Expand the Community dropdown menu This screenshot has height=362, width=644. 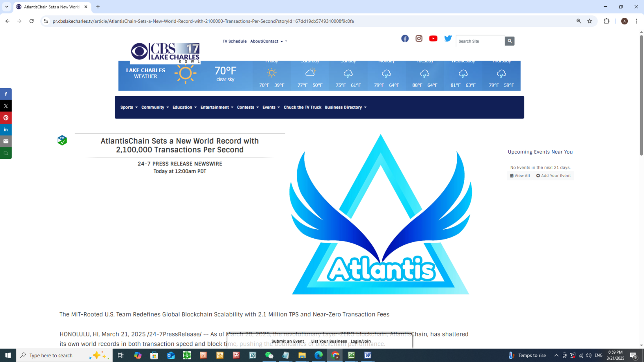(155, 107)
